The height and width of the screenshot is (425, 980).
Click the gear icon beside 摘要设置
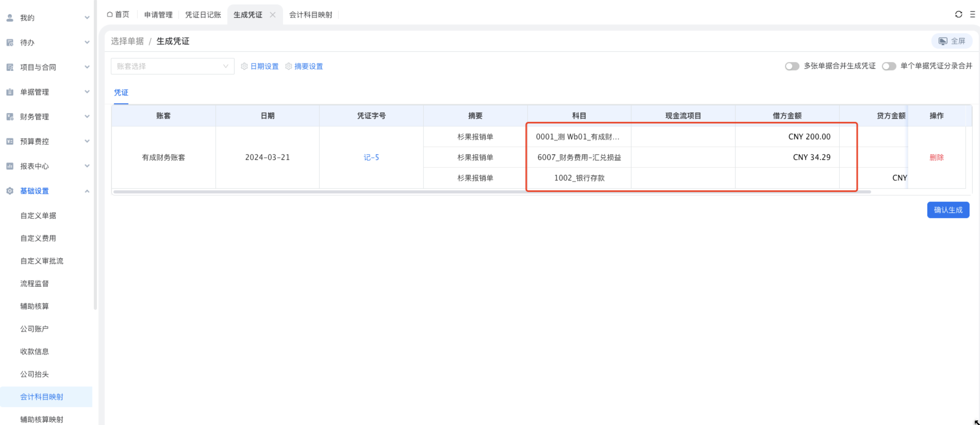(288, 66)
